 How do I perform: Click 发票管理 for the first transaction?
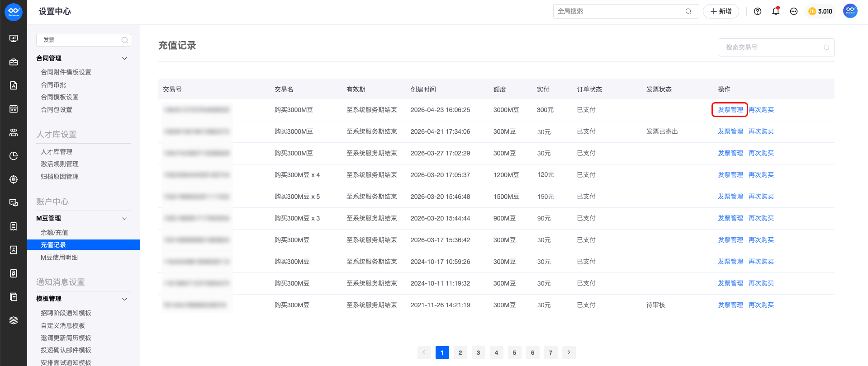click(730, 110)
